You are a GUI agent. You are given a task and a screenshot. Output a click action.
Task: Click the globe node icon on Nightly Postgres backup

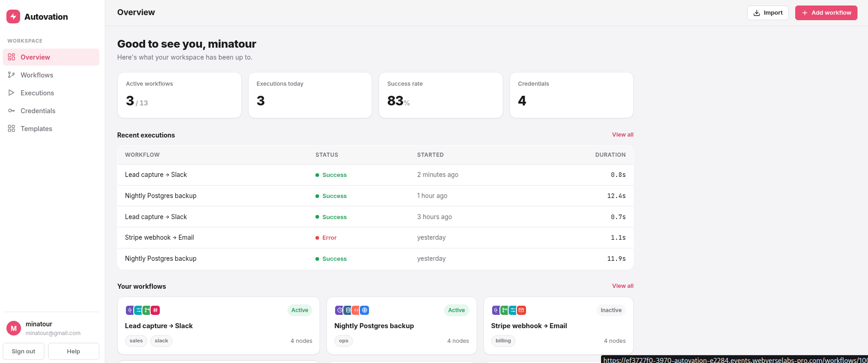(364, 310)
